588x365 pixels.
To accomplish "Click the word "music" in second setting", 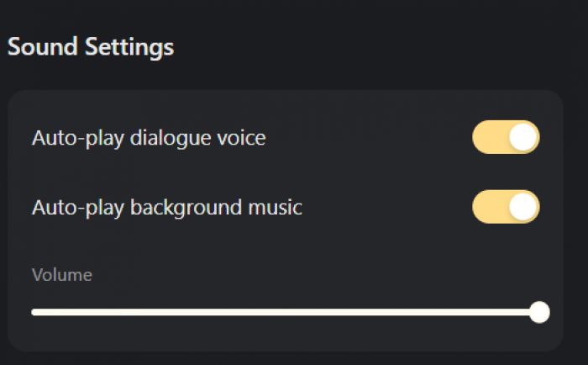I will point(277,207).
